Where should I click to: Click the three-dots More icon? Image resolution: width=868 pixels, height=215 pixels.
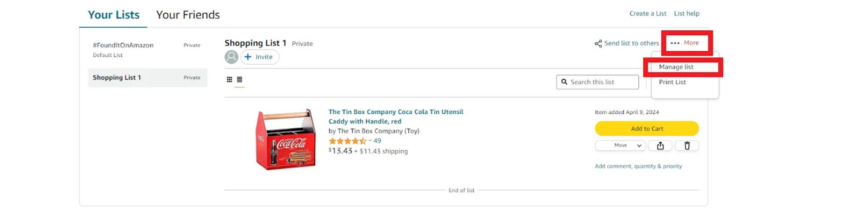click(x=675, y=43)
